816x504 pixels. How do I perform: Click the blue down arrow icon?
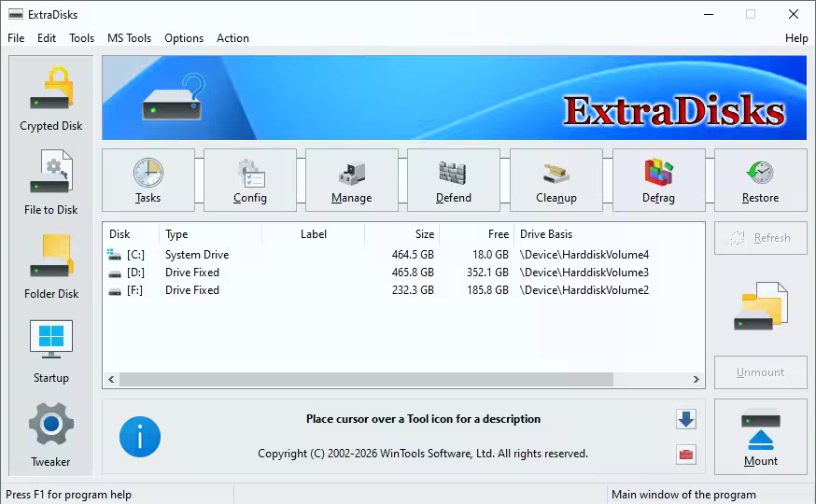pyautogui.click(x=686, y=420)
